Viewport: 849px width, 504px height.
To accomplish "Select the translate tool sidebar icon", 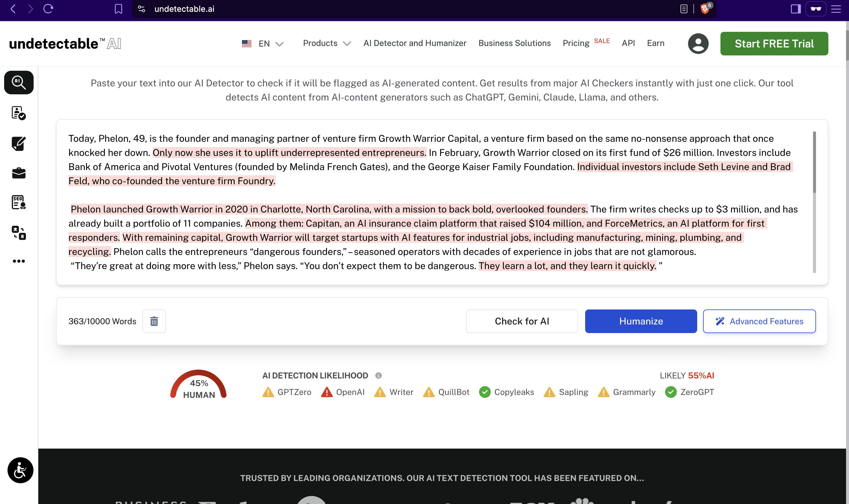I will pyautogui.click(x=19, y=233).
